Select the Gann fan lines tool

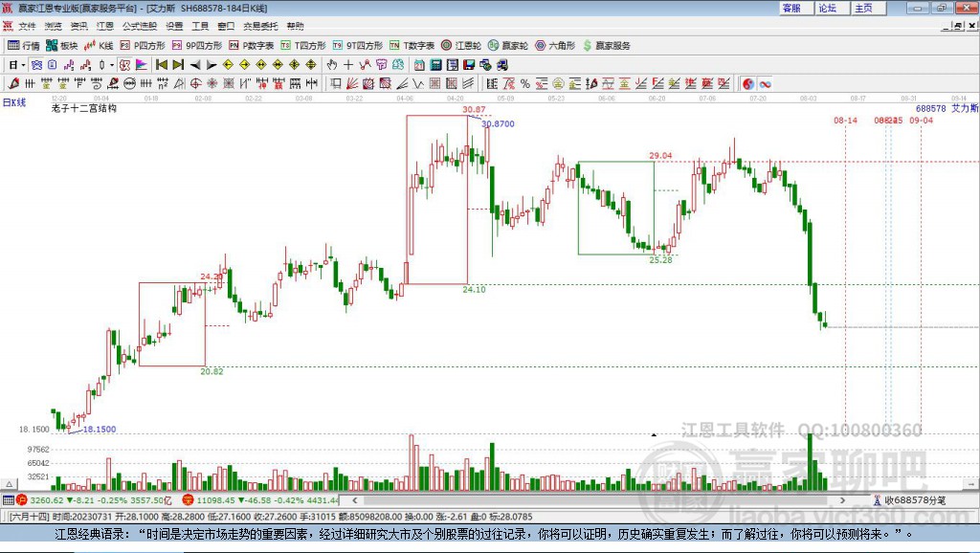(352, 83)
